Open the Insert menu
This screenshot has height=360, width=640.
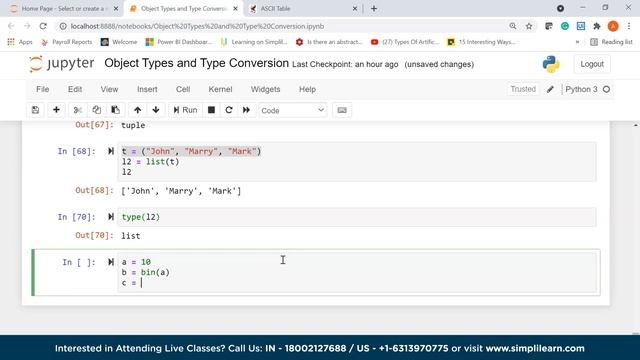pyautogui.click(x=147, y=89)
